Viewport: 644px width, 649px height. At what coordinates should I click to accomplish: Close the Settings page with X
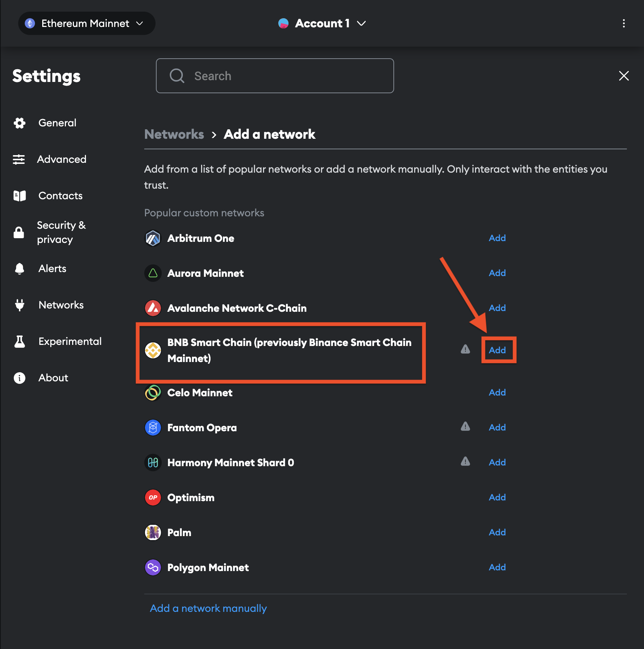pos(624,76)
